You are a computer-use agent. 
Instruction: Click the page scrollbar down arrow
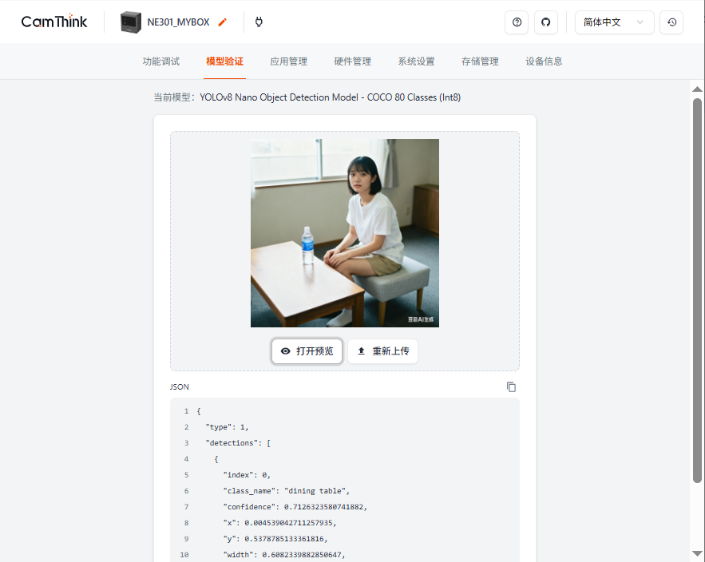697,553
